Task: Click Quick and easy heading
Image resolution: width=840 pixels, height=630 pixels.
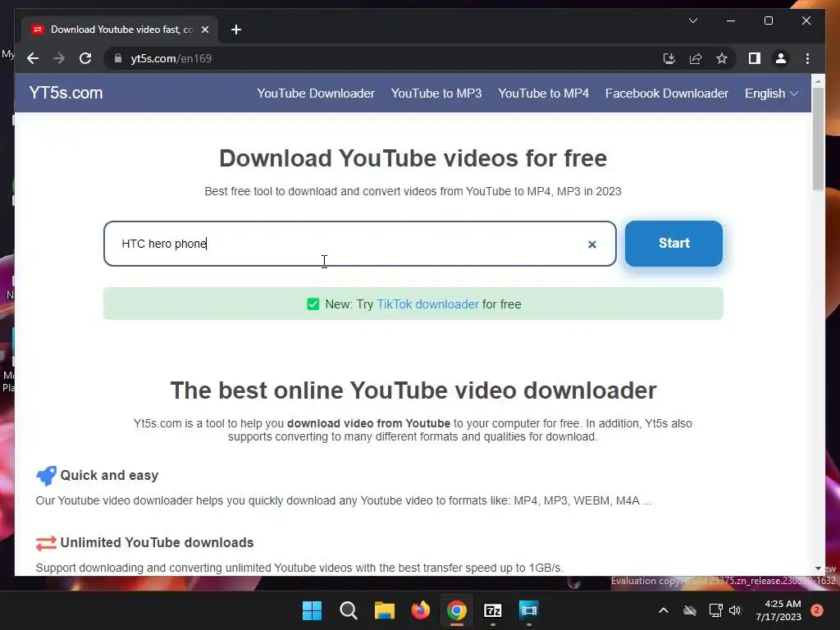Action: tap(109, 475)
